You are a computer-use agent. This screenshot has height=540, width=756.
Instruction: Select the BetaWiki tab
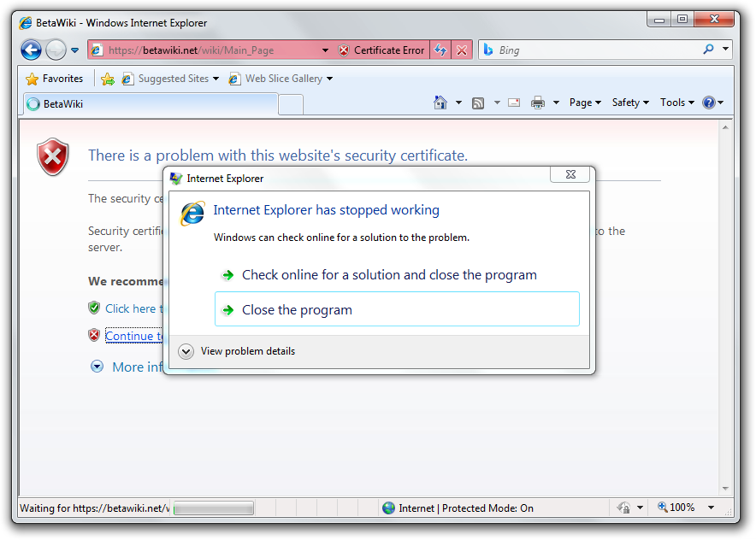(x=151, y=104)
